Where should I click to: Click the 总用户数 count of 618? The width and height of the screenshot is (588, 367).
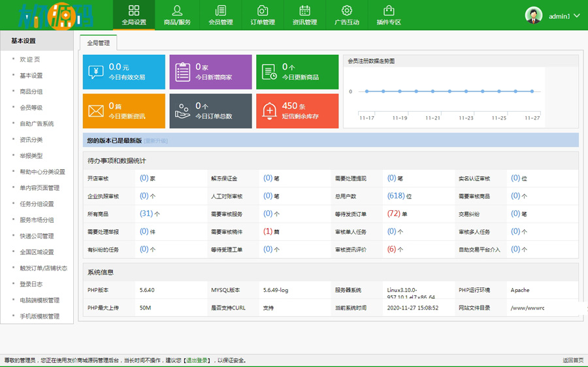click(x=396, y=196)
